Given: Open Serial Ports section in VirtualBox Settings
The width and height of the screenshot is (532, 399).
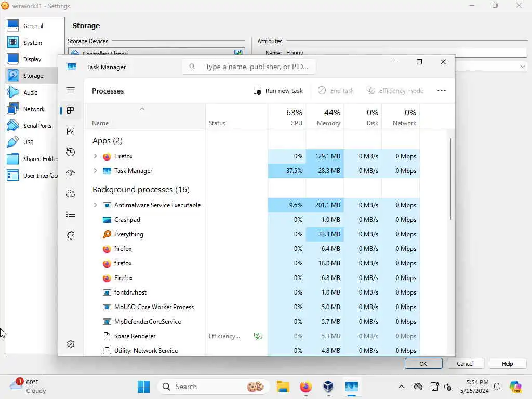Looking at the screenshot, I should pos(32,126).
